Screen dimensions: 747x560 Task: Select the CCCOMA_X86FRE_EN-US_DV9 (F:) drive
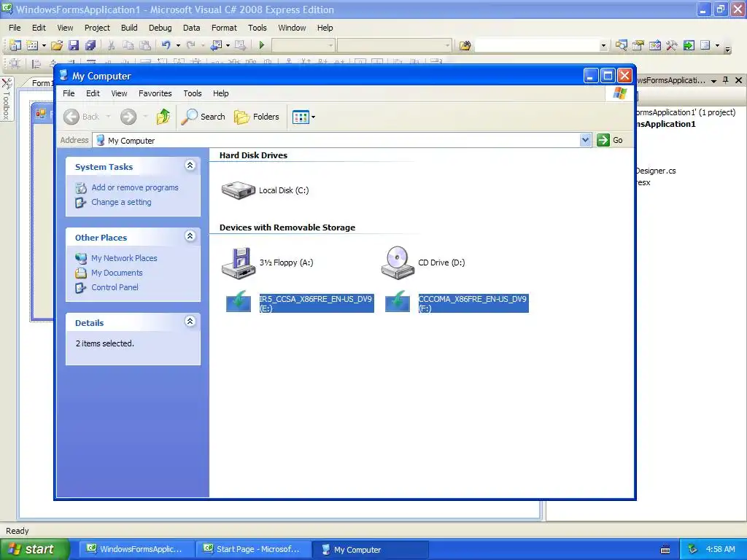[457, 303]
